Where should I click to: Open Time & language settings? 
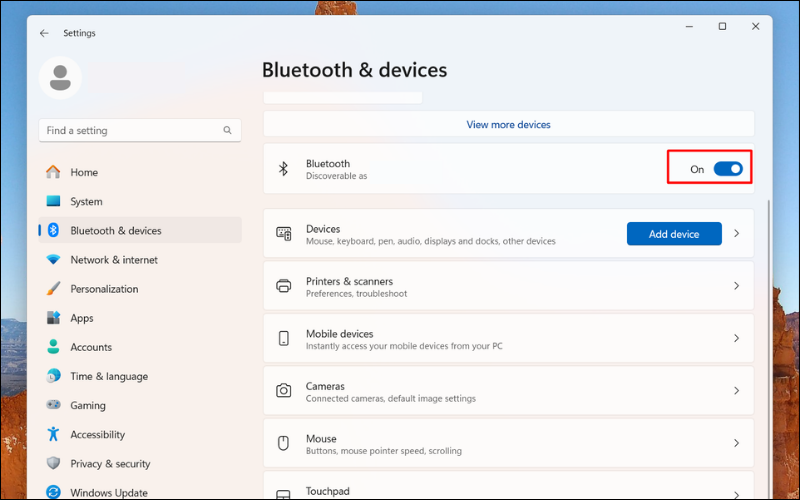[x=140, y=376]
